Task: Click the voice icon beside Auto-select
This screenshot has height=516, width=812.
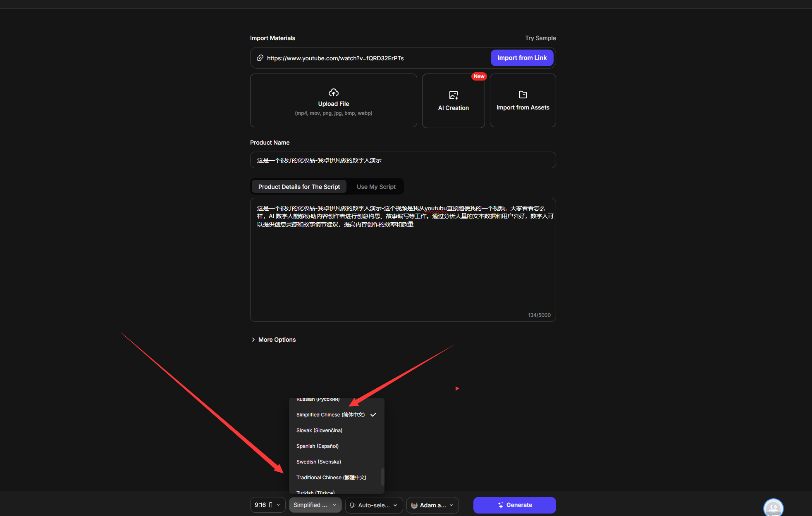Action: [x=352, y=505]
